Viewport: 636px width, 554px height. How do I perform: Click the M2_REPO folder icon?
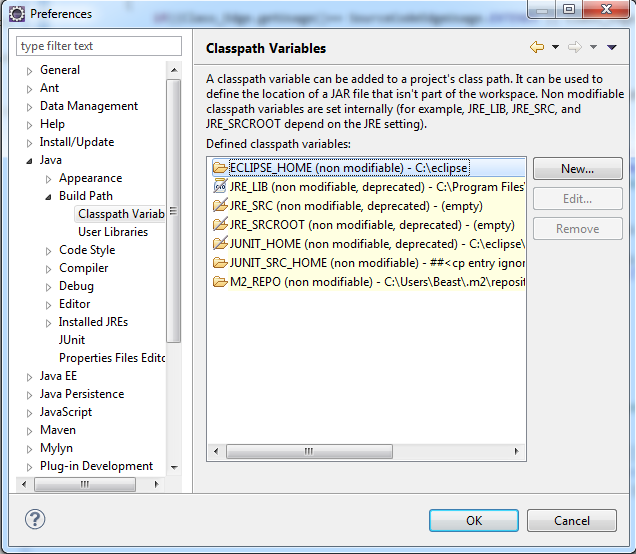pyautogui.click(x=220, y=281)
